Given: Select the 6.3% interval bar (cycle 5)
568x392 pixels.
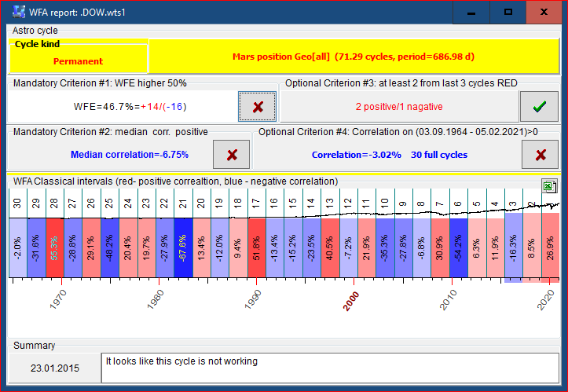Looking at the screenshot, I should click(477, 247).
